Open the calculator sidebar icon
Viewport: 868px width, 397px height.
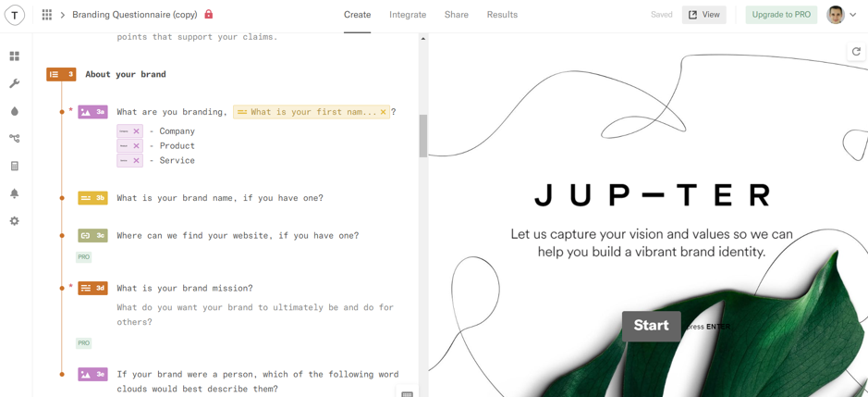click(x=15, y=166)
